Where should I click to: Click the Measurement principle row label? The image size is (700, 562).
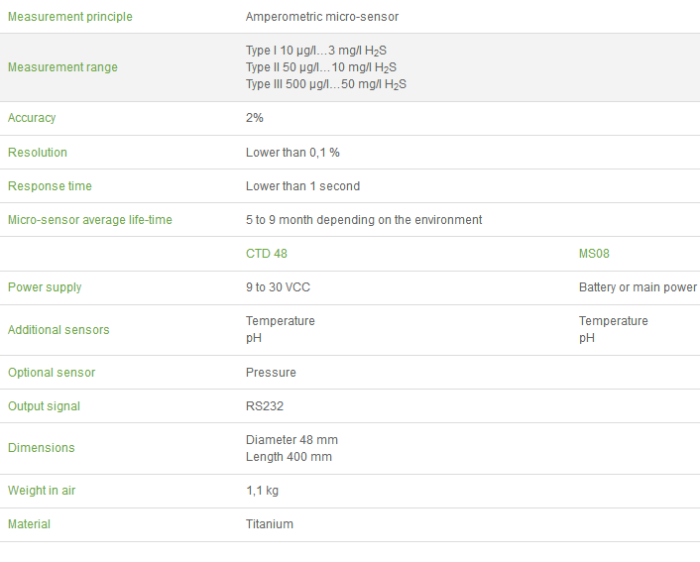(x=70, y=17)
